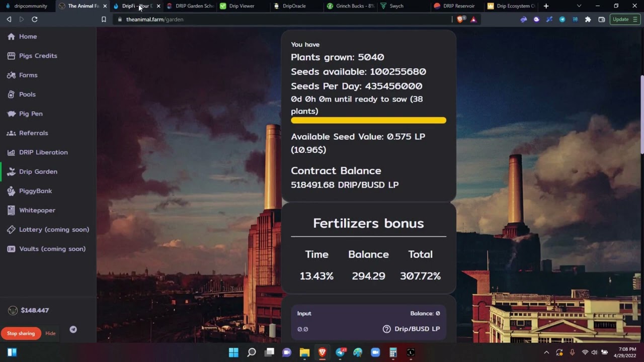Open the Brave Wallet icon
The height and width of the screenshot is (362, 644).
(602, 19)
